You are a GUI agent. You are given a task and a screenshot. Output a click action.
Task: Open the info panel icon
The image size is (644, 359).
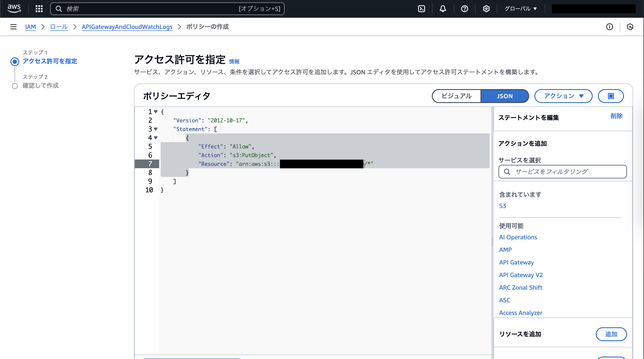pyautogui.click(x=609, y=27)
